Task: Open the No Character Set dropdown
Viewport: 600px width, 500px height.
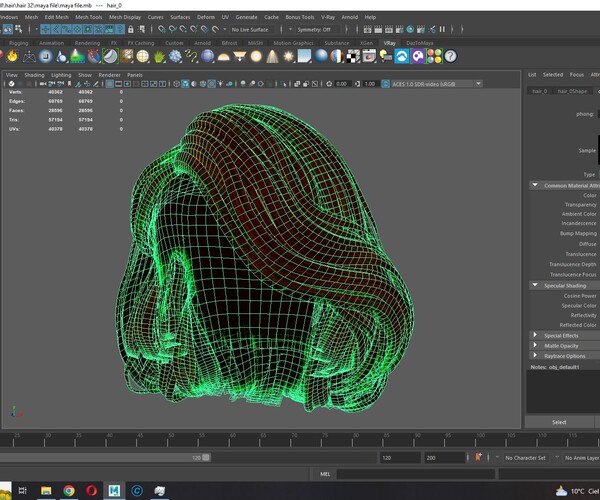Action: pos(526,458)
